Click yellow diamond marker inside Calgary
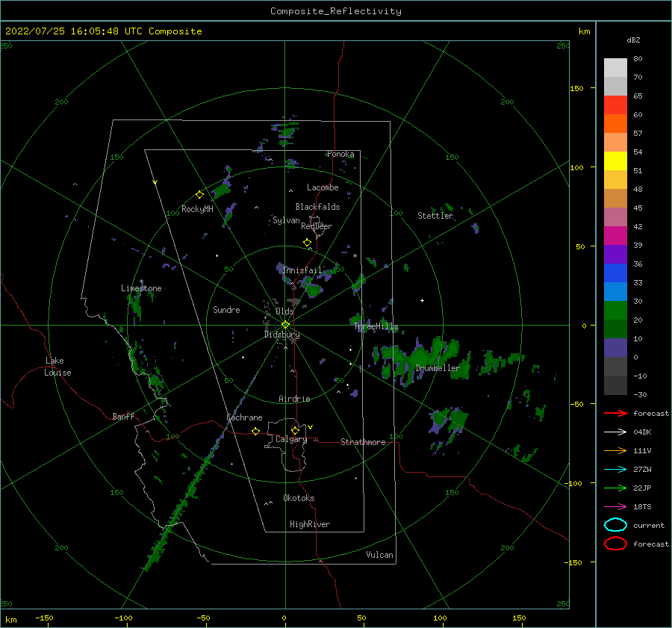This screenshot has width=672, height=628. [295, 430]
